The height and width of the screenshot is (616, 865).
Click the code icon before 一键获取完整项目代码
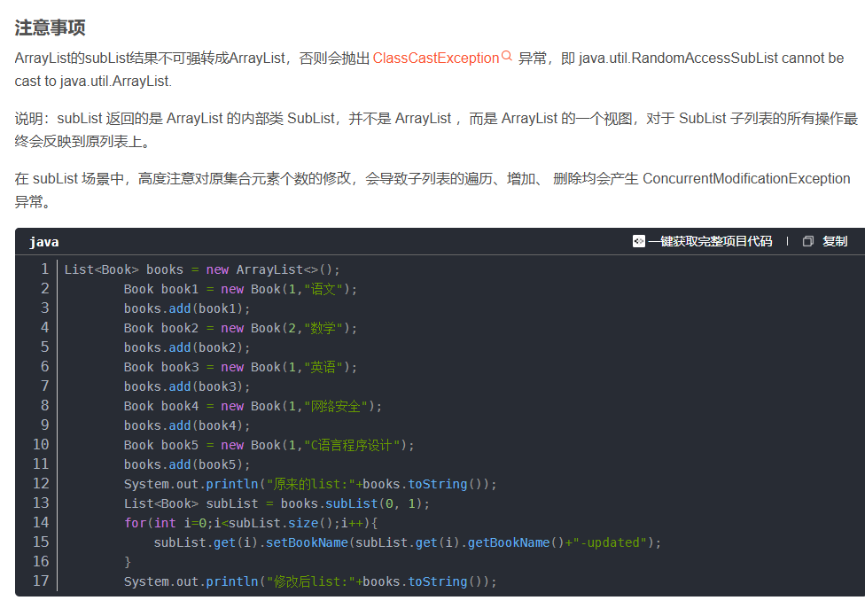639,240
